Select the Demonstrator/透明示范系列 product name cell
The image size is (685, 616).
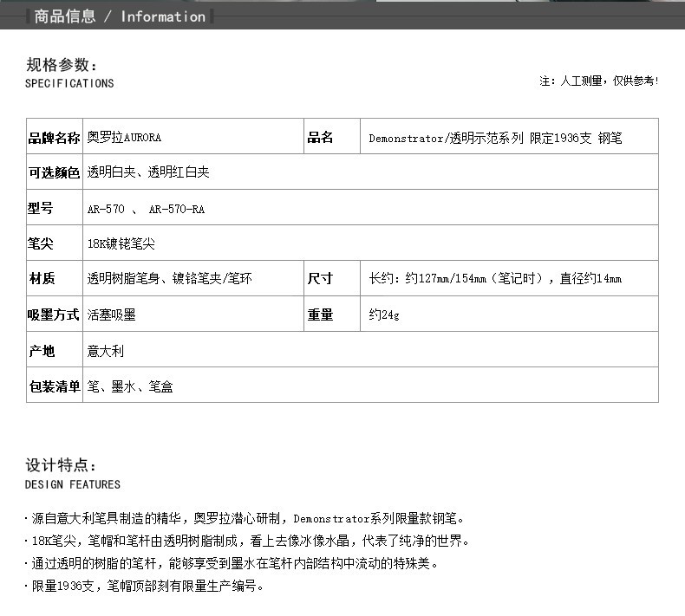509,136
